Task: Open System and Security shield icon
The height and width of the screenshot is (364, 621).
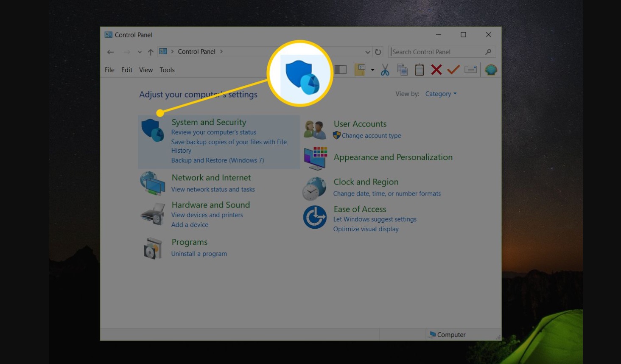Action: (153, 130)
